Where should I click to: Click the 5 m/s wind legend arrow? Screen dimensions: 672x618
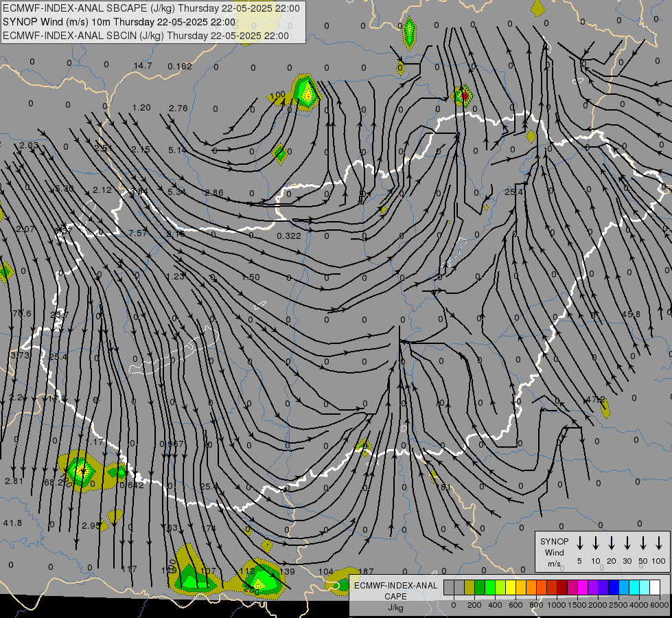579,543
